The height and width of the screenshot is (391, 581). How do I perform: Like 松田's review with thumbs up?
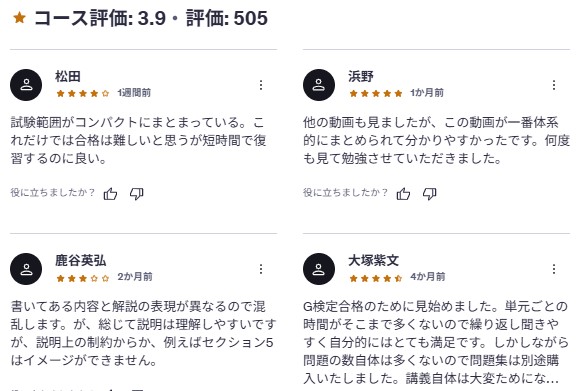point(110,193)
